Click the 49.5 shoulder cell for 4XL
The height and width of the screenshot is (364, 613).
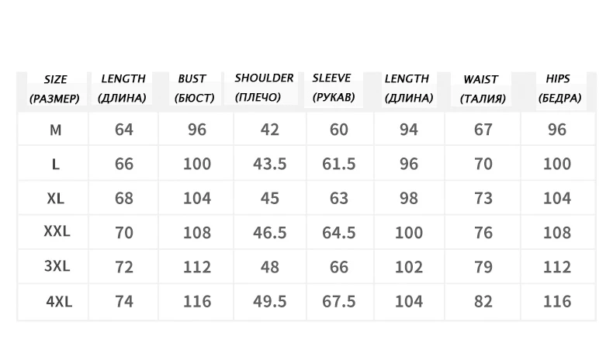270,301
